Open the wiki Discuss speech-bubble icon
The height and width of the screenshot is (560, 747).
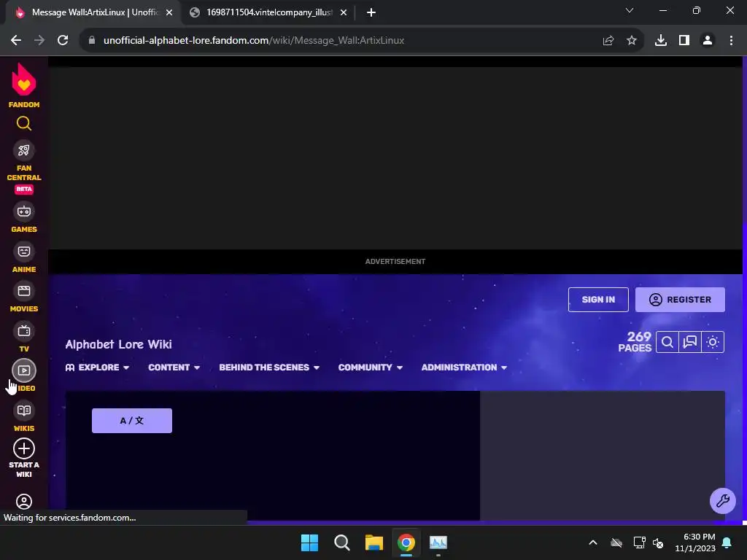tap(690, 342)
